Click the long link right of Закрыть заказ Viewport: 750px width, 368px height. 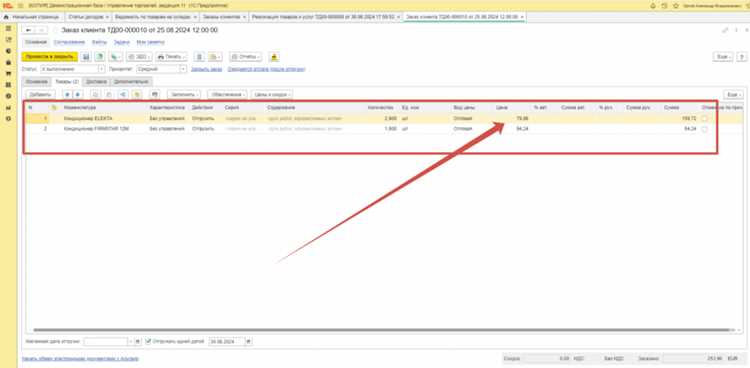pyautogui.click(x=266, y=69)
